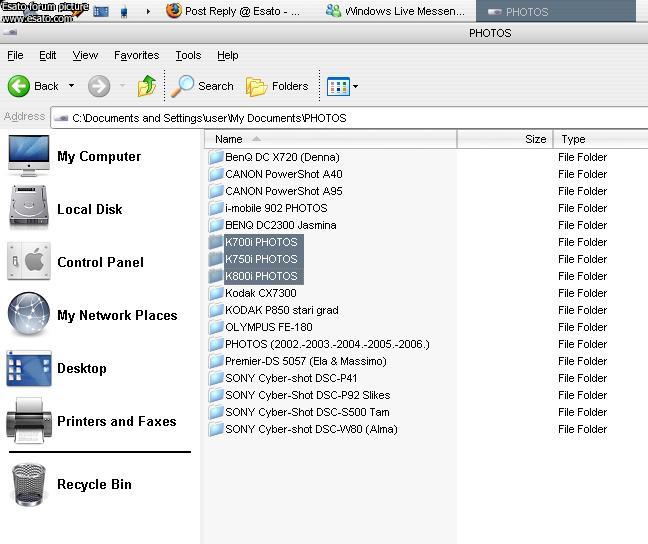The image size is (648, 544).
Task: Go up one folder level icon
Action: (x=147, y=86)
